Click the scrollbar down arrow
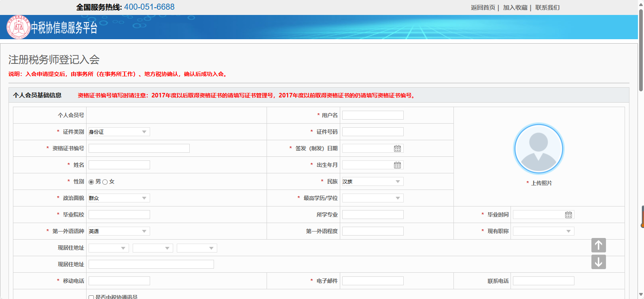 coord(641,295)
